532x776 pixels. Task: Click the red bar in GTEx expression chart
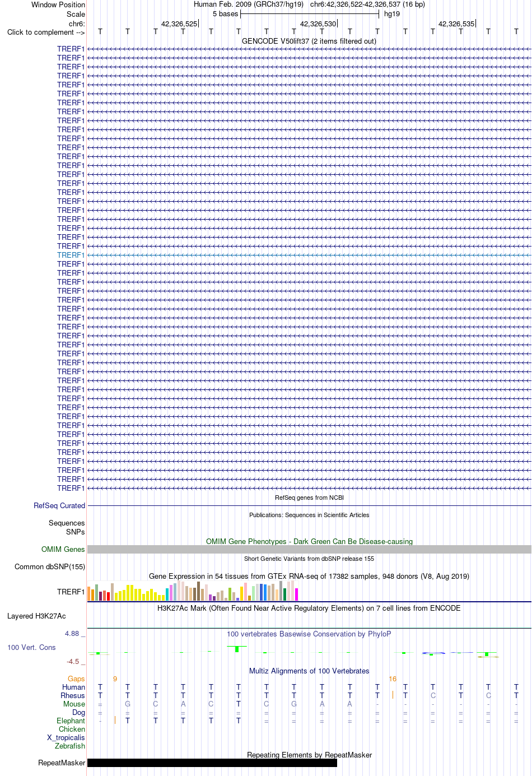[109, 596]
